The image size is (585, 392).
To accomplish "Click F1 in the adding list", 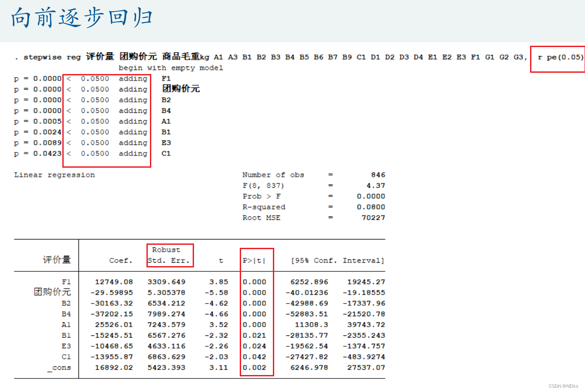I will click(166, 79).
